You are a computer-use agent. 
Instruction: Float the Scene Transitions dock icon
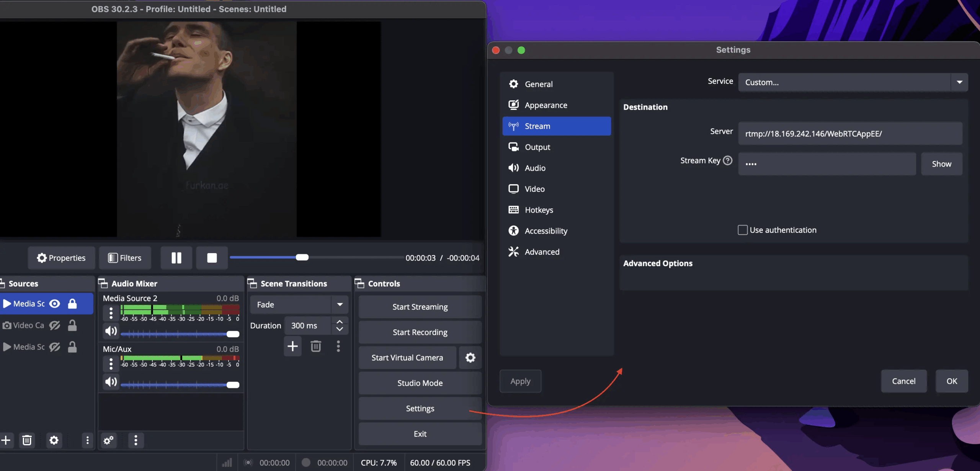[x=252, y=283]
